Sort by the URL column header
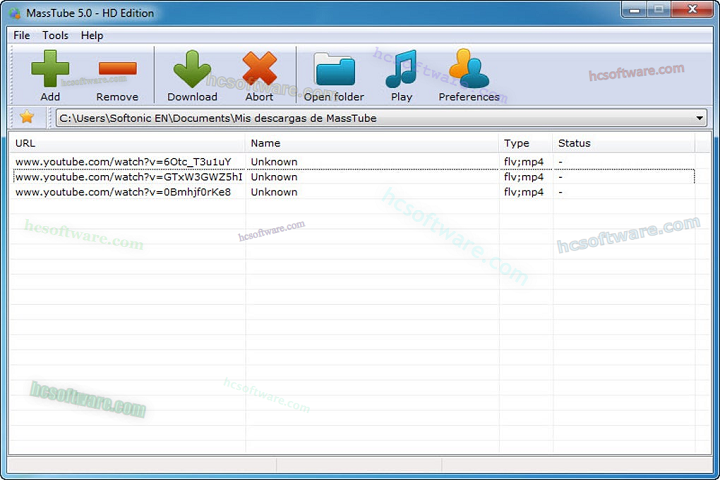The image size is (720, 480). (128, 143)
